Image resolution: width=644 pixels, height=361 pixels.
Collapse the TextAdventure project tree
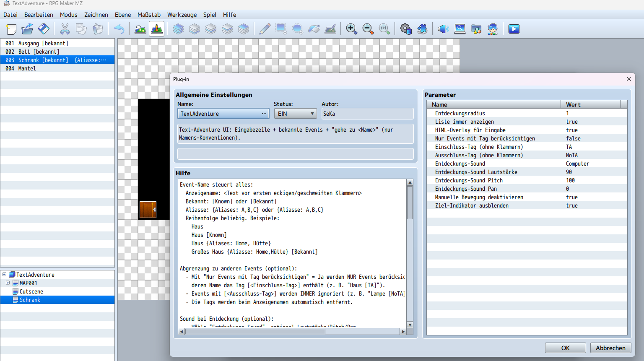point(4,275)
